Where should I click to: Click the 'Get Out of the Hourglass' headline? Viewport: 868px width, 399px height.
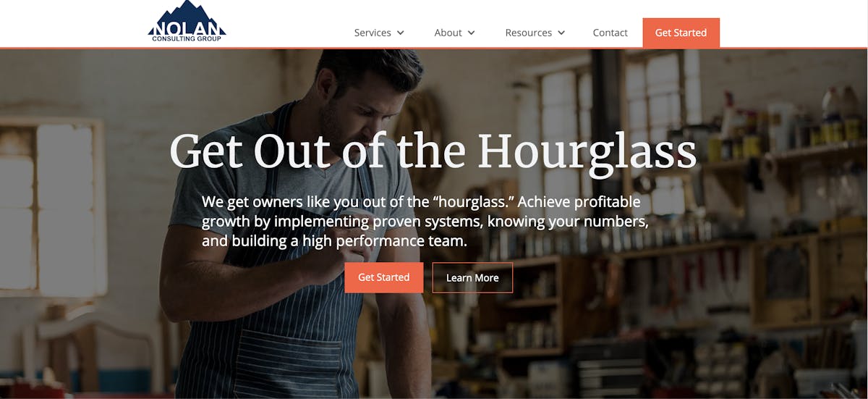tap(433, 151)
